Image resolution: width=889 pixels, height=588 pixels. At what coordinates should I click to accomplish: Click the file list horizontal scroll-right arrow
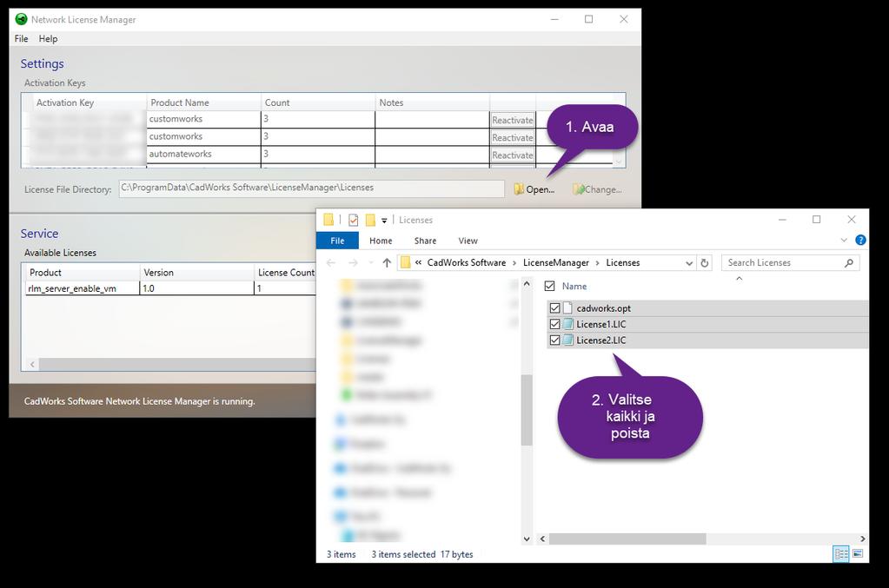point(862,538)
